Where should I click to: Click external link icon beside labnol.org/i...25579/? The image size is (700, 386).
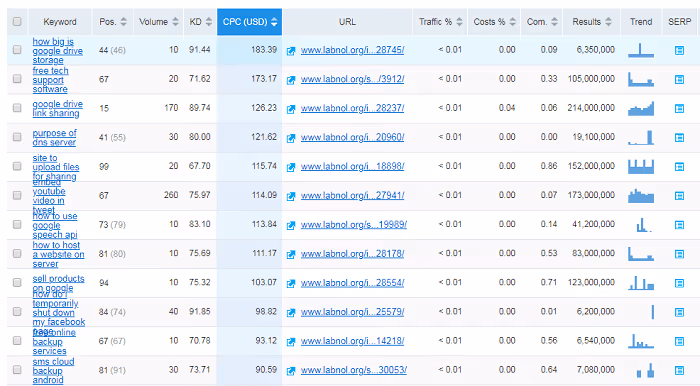point(291,312)
